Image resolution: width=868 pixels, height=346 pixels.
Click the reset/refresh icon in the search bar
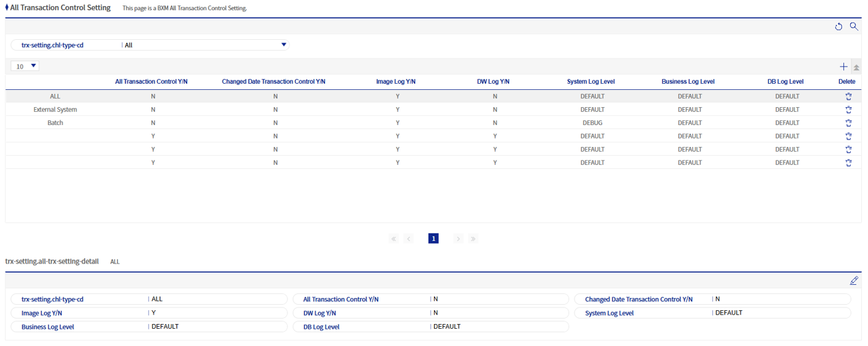coord(839,27)
